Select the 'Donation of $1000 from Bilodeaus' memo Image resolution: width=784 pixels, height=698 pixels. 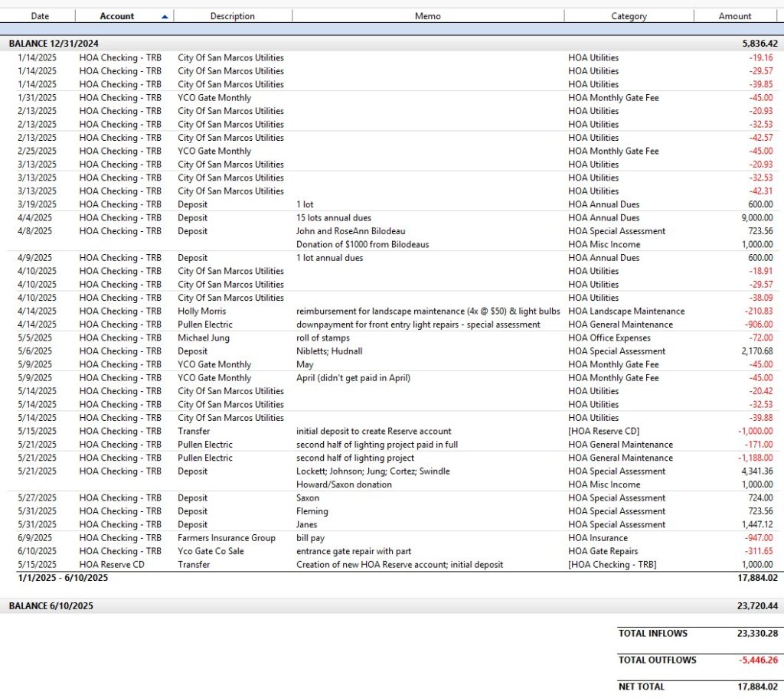[x=363, y=244]
